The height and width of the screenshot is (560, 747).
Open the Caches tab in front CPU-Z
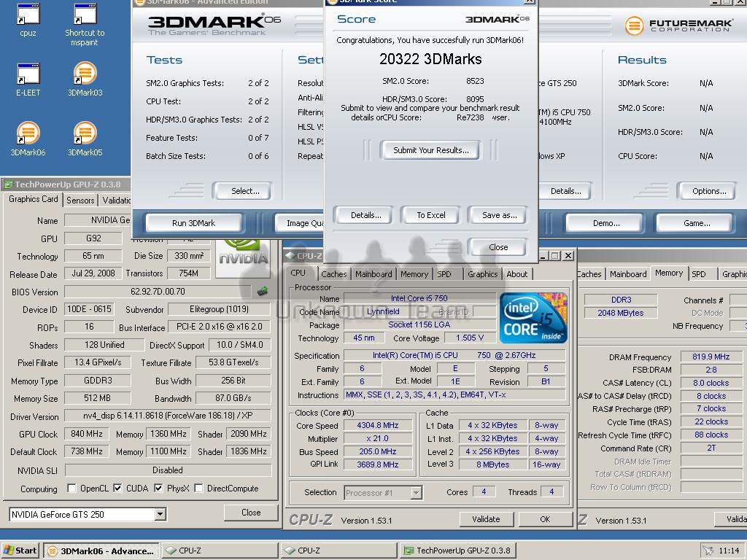334,274
